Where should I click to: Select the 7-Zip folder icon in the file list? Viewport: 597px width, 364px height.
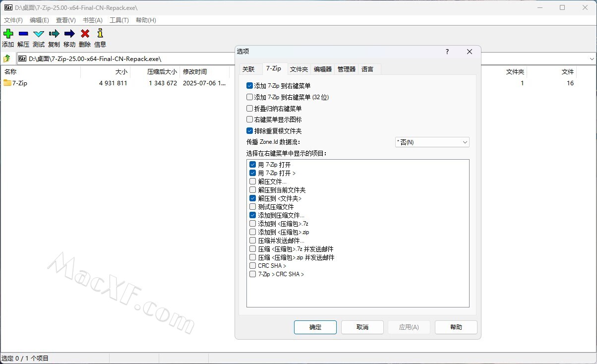tap(7, 83)
